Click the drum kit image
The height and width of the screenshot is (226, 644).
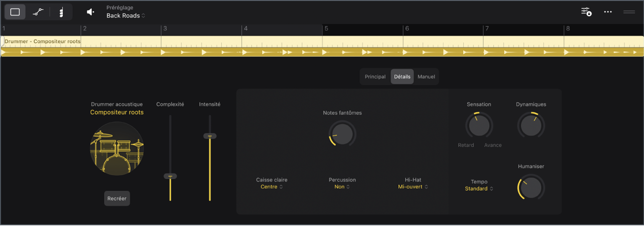[117, 149]
